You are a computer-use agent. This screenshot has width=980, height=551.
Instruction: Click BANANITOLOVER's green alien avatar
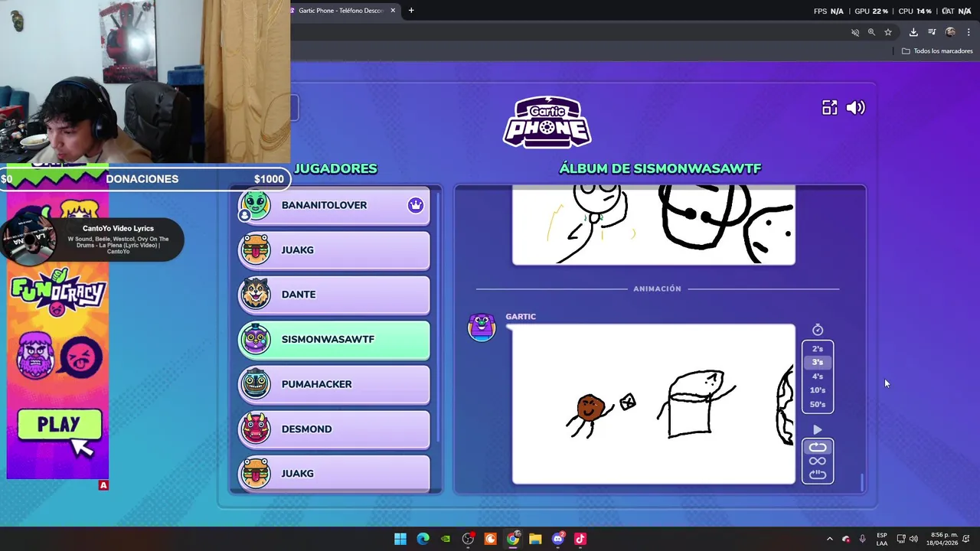256,205
